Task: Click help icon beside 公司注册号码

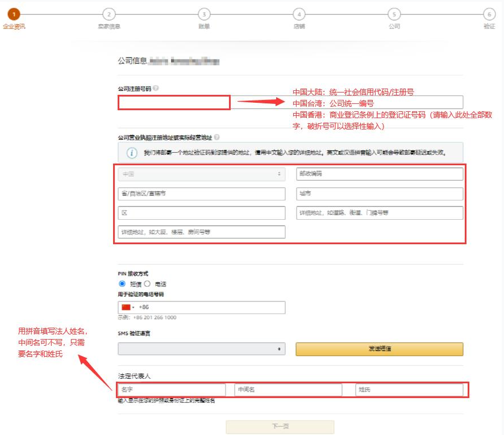Action: coord(156,88)
